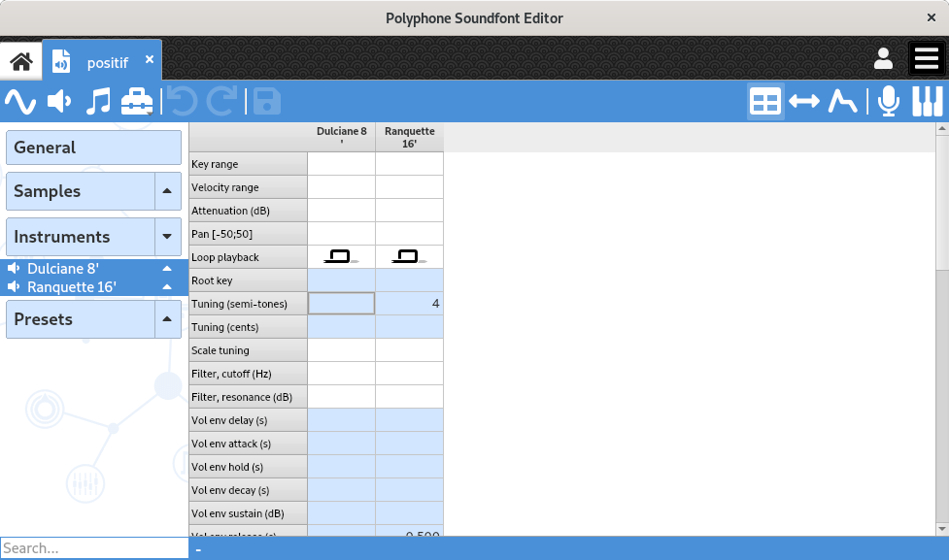The height and width of the screenshot is (560, 949).
Task: Select the Vol env delay (s) row header
Action: [248, 420]
